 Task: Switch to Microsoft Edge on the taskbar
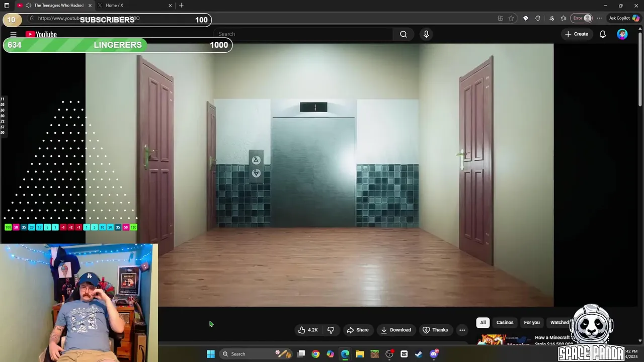point(345,354)
